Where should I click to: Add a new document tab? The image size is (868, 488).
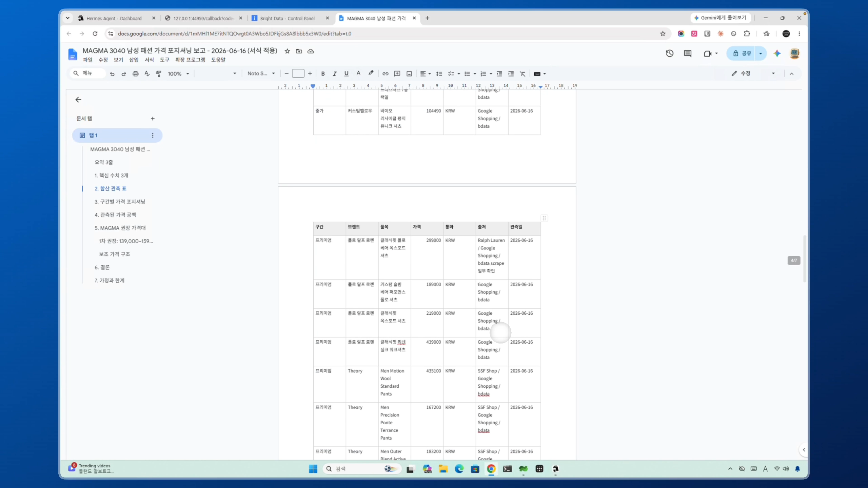[153, 119]
